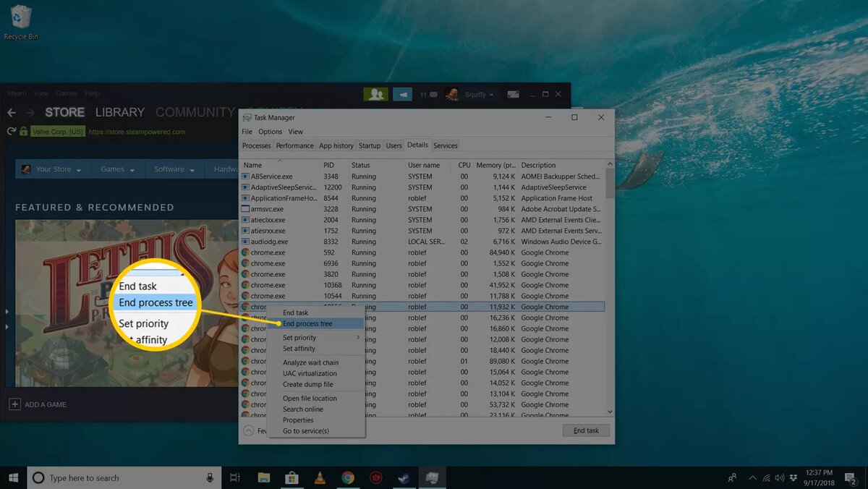The height and width of the screenshot is (489, 868).
Task: Open the Recycle Bin desktop icon
Action: [x=21, y=22]
